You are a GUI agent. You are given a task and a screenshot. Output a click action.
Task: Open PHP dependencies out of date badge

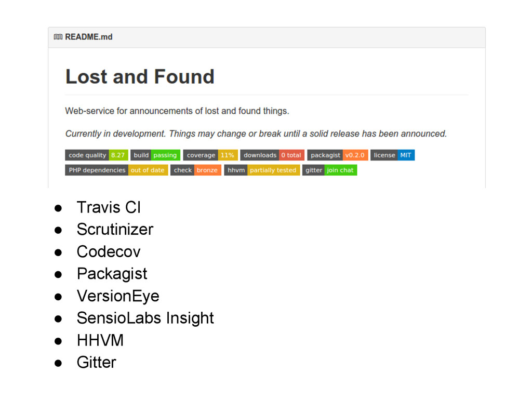(x=116, y=170)
